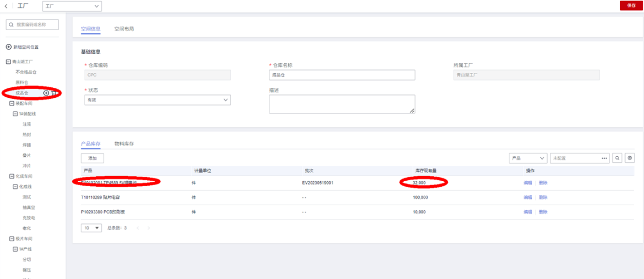Click the red 保存 button
Screen dimensions: 644x279
pyautogui.click(x=631, y=6)
